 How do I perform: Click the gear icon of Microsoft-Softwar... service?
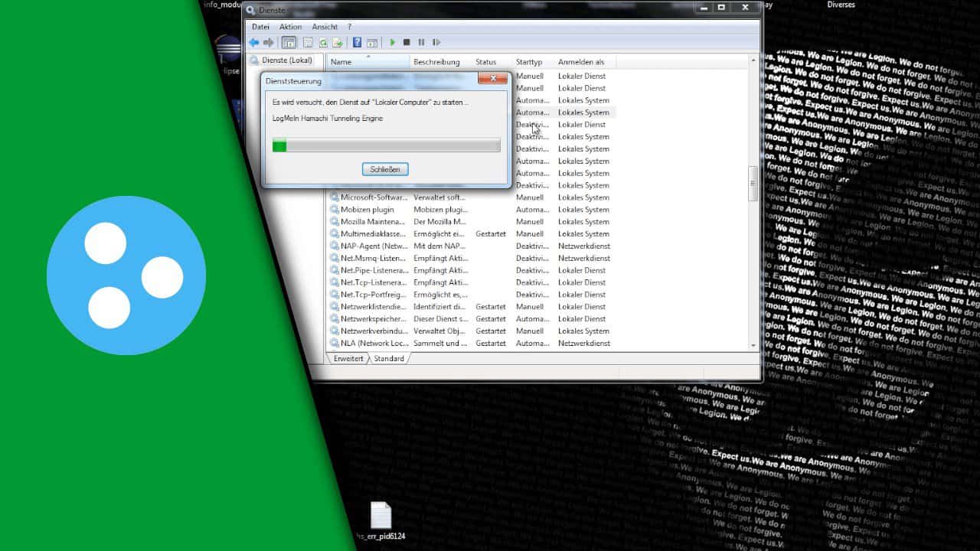335,197
